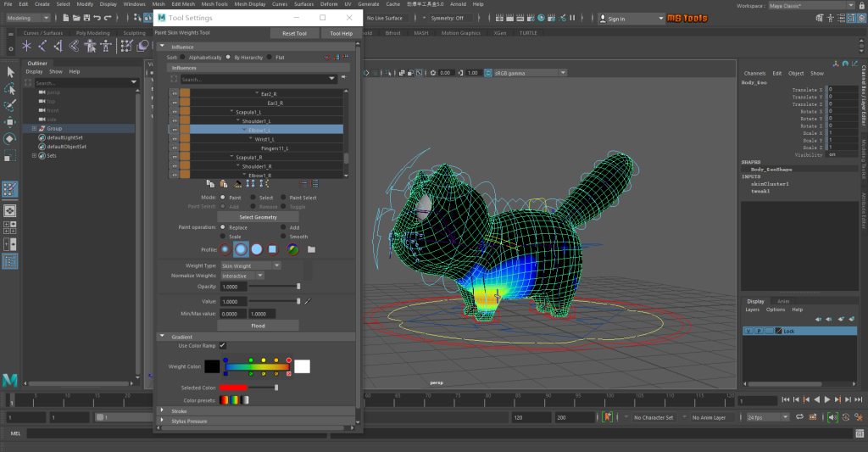The width and height of the screenshot is (868, 452).
Task: Click the move weights to influences icon
Action: pyautogui.click(x=251, y=183)
